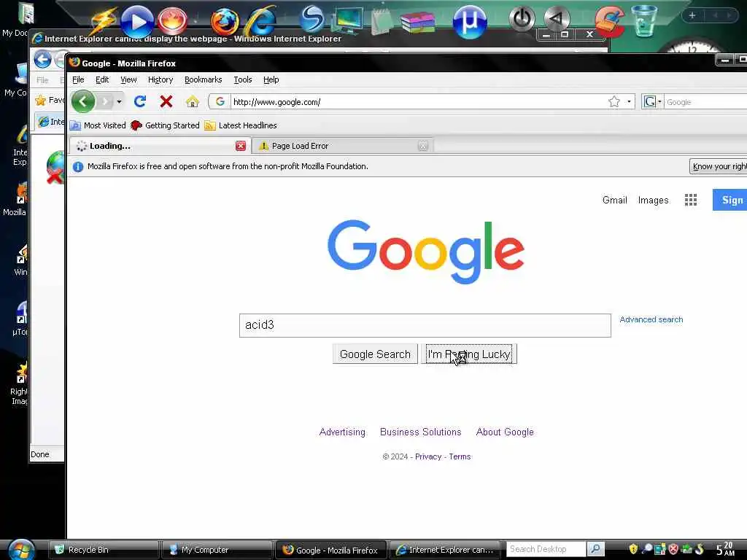Open About Google footer link
The height and width of the screenshot is (560, 747).
point(505,432)
